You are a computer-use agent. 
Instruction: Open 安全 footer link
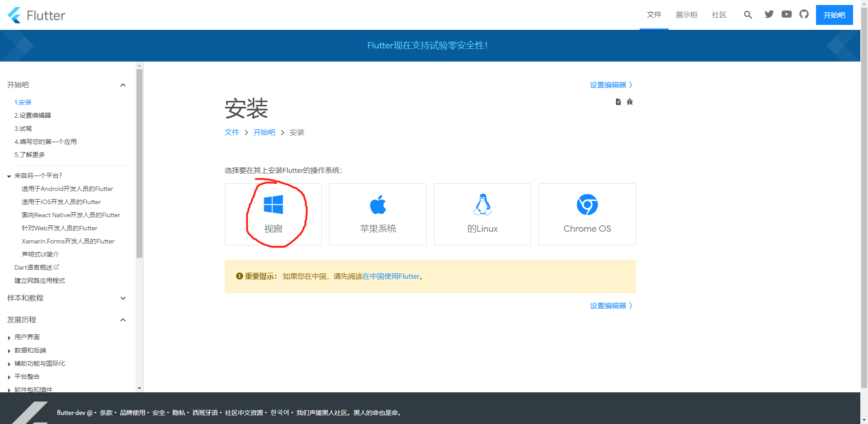[x=159, y=413]
